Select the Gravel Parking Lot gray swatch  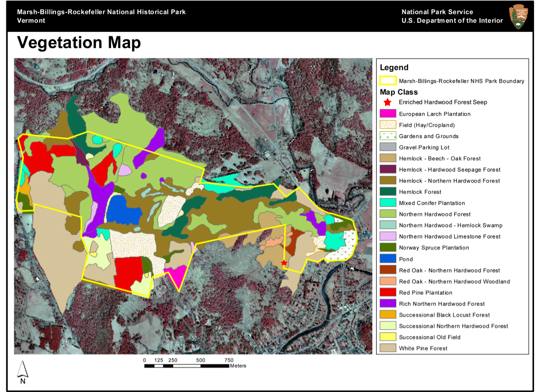click(x=388, y=147)
